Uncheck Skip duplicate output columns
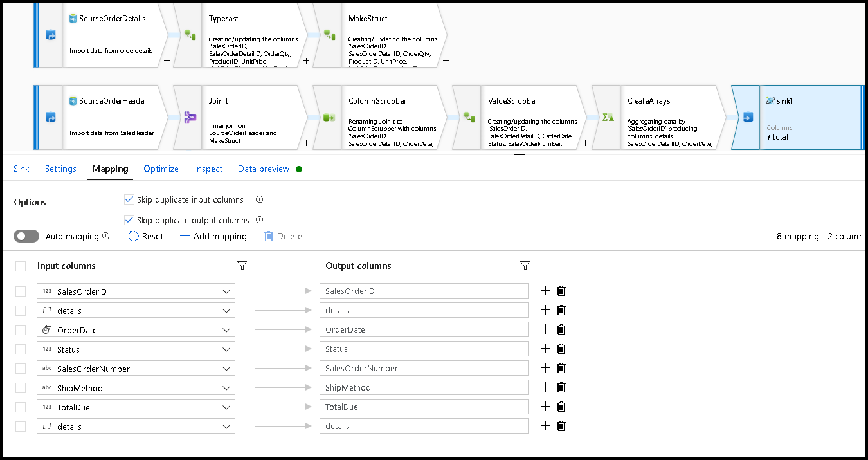 (129, 220)
